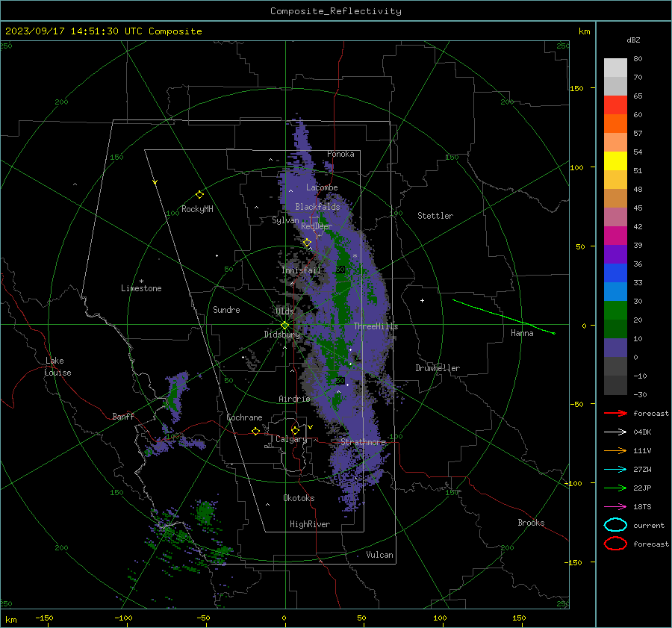Click the red forecast arrow in legend
This screenshot has width=672, height=628.
pyautogui.click(x=615, y=413)
